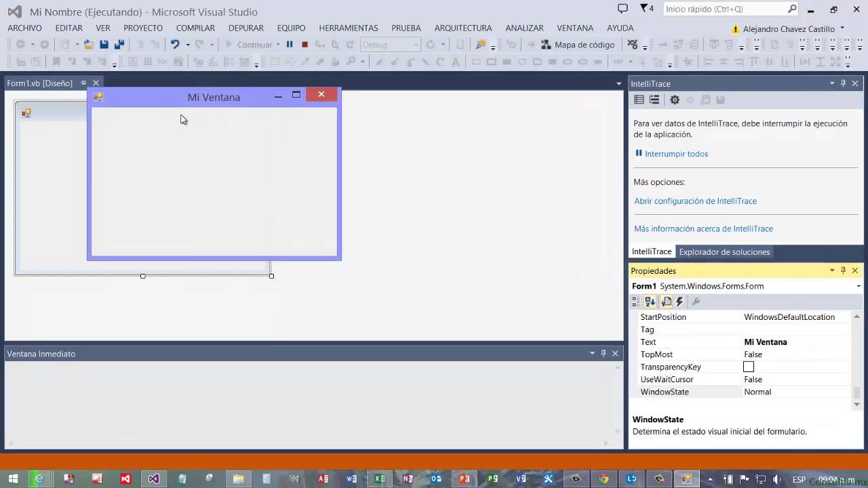Screen dimensions: 868x488
Task: Click the Save file icon in the toolbar
Action: 104,45
